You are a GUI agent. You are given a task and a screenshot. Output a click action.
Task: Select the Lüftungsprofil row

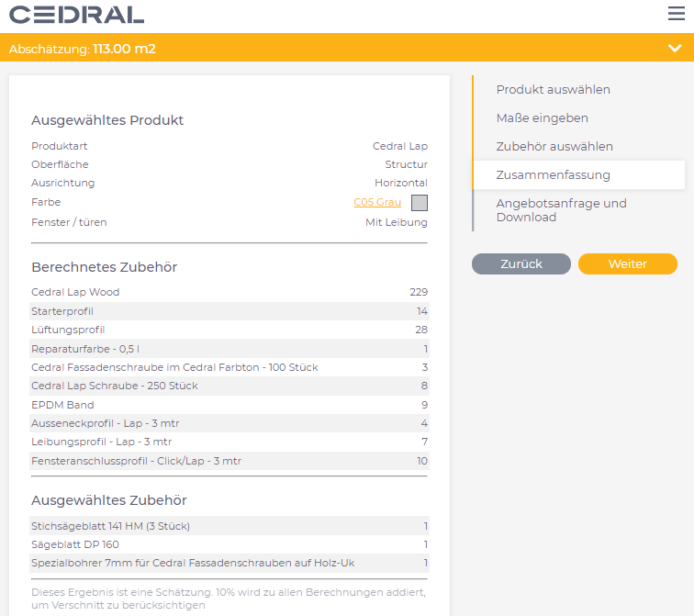[x=229, y=330]
